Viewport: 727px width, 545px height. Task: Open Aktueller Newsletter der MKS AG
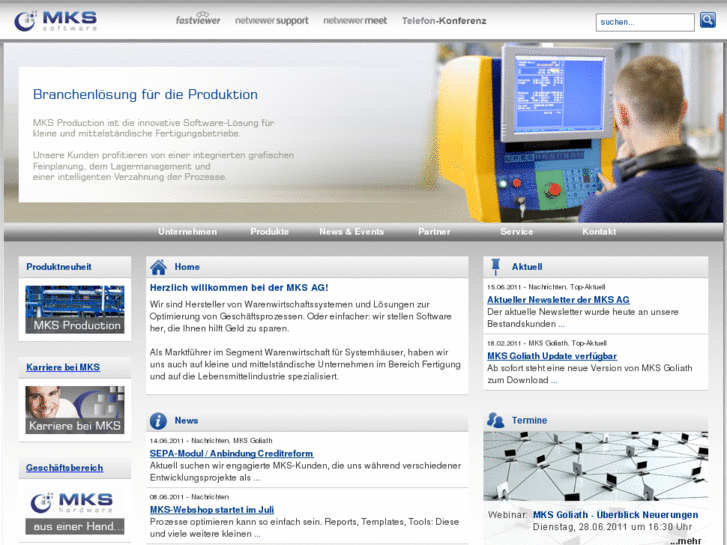pos(558,300)
